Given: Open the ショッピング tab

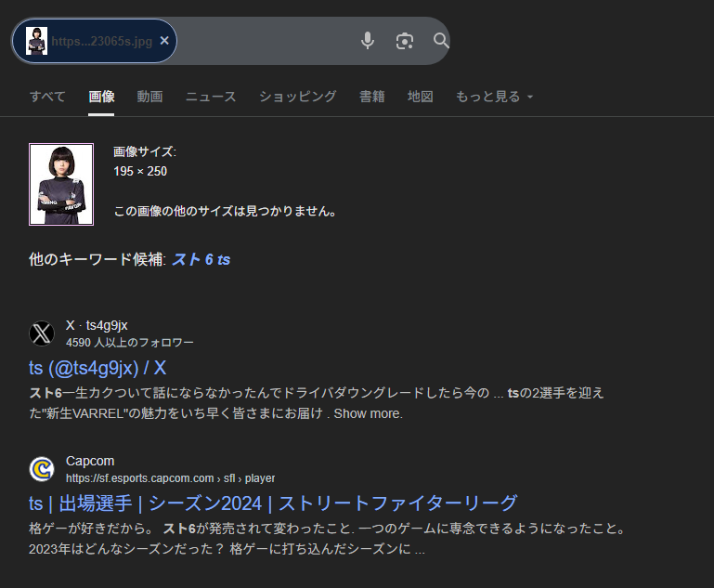Looking at the screenshot, I should tap(297, 97).
